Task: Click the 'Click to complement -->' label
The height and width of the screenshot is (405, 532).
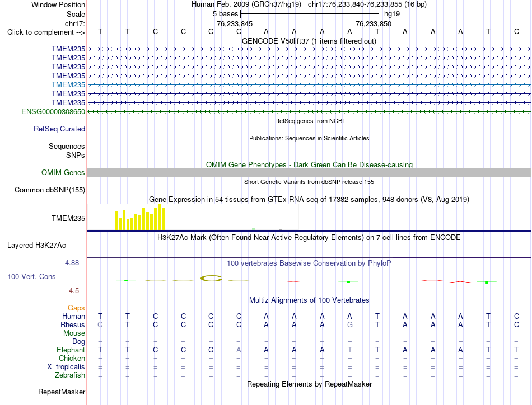Action: click(x=46, y=32)
